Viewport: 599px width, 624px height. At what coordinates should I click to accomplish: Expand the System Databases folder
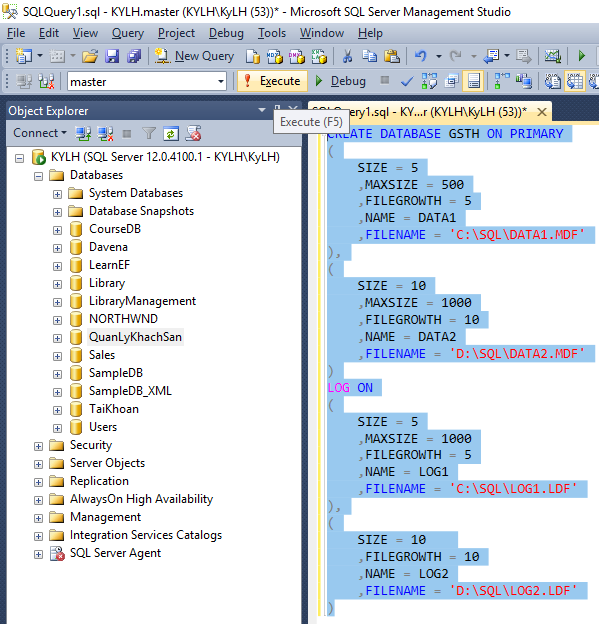tap(57, 194)
